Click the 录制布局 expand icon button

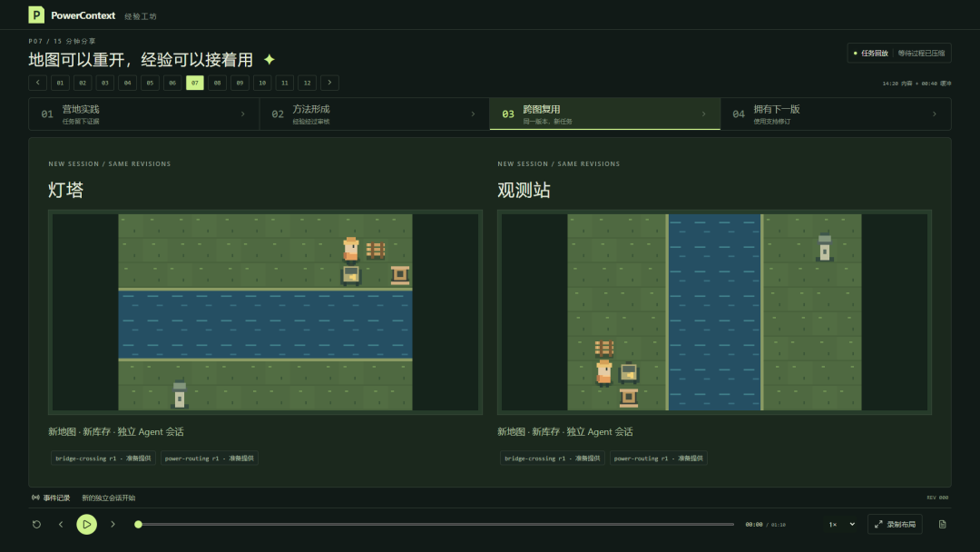click(x=895, y=525)
